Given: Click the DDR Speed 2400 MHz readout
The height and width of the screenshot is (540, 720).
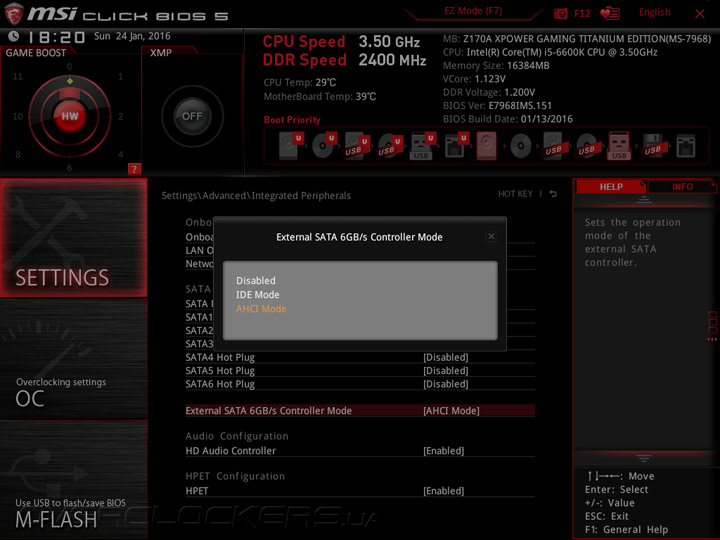Looking at the screenshot, I should coord(344,60).
